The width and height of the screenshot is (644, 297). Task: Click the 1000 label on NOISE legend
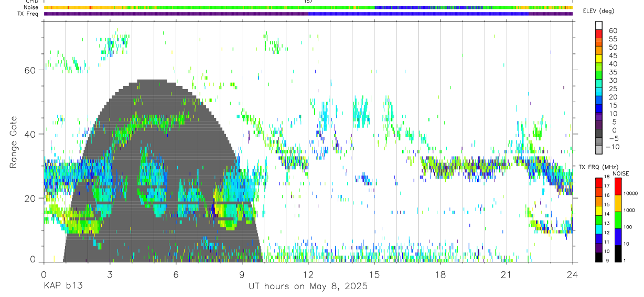tap(629, 210)
